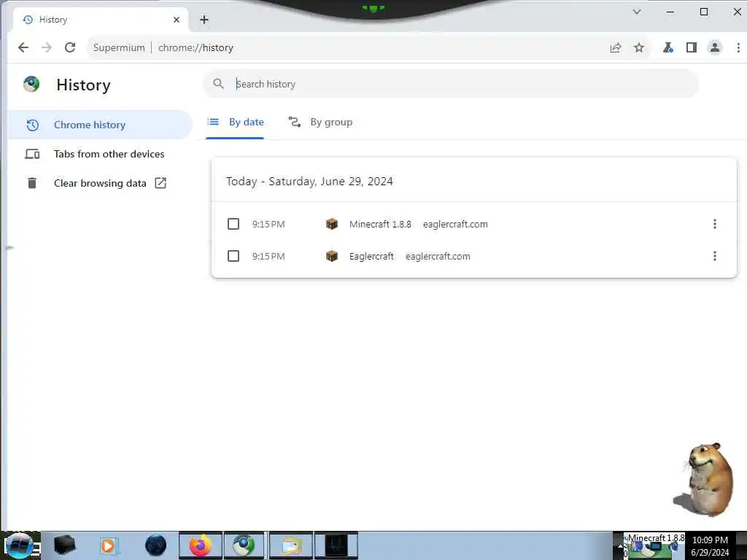Image resolution: width=747 pixels, height=560 pixels.
Task: Bookmark this page with the star icon
Action: coord(639,47)
